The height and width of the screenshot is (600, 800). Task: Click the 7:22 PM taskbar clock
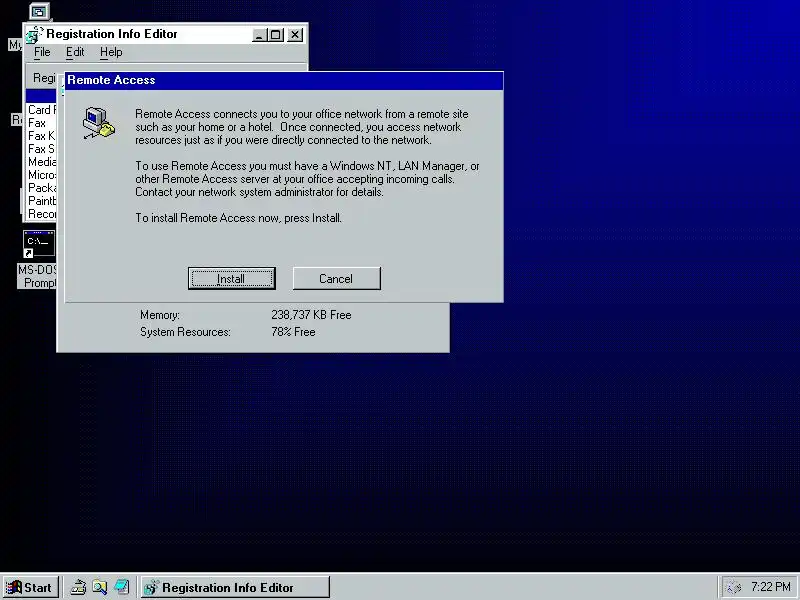770,587
